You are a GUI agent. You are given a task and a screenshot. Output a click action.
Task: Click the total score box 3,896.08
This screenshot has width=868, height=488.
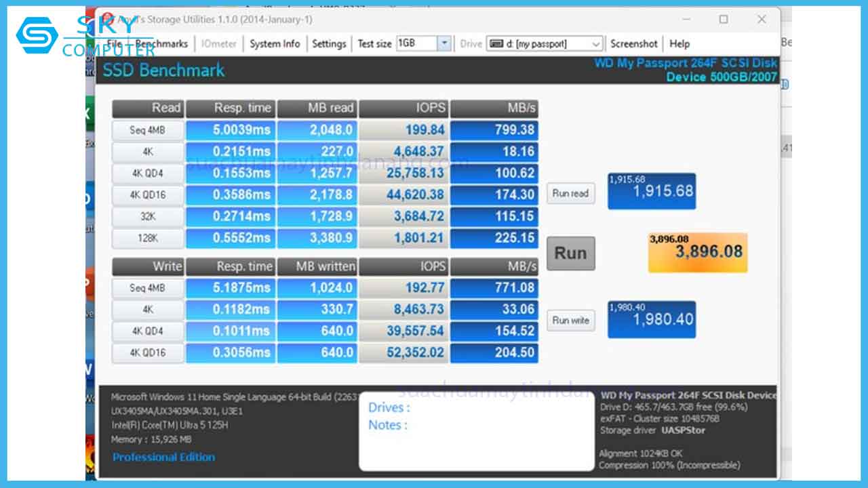pyautogui.click(x=698, y=252)
